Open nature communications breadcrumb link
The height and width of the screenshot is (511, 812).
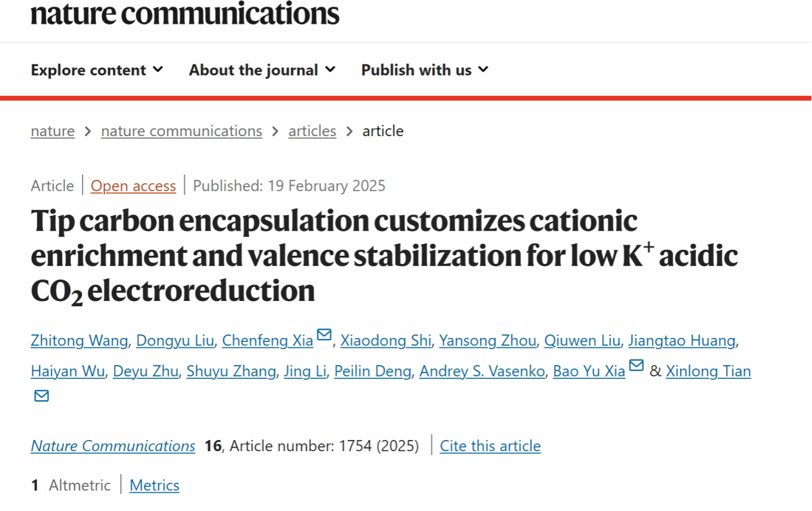181,131
